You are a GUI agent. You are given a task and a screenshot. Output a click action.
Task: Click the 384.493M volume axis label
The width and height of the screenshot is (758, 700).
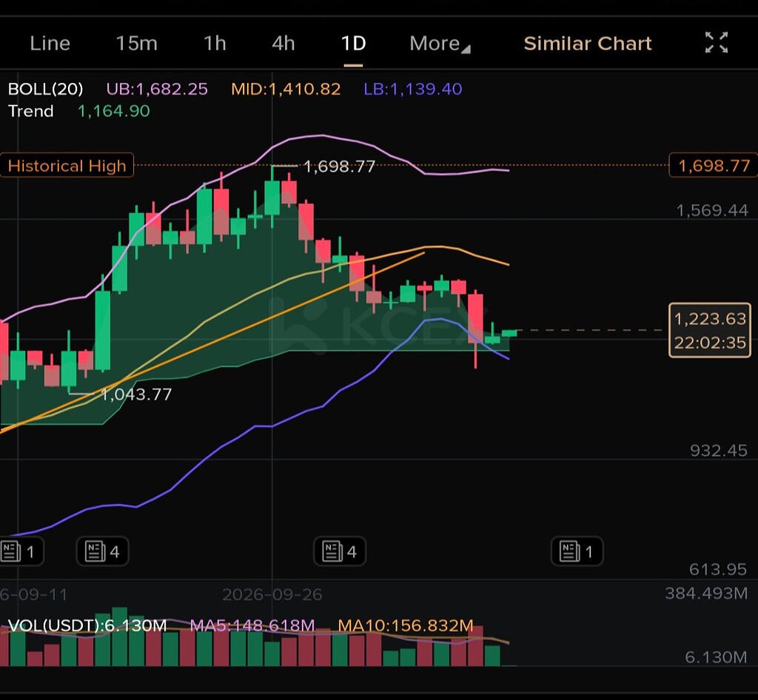point(706,593)
